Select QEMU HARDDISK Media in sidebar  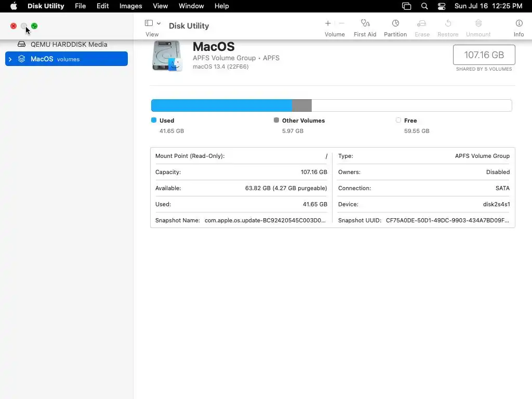click(66, 45)
